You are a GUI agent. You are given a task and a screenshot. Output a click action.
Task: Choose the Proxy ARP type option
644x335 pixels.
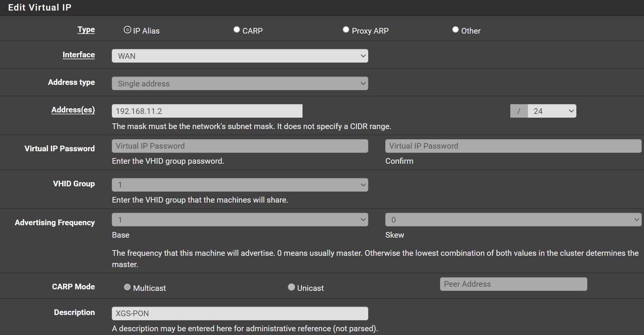point(346,29)
